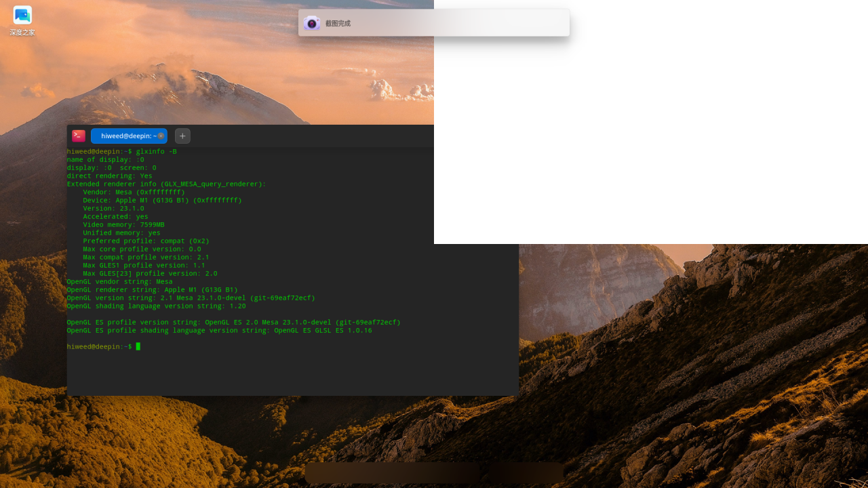Screen dimensions: 868x488
Task: Click the 'Extended renderer info' line
Action: 167,184
